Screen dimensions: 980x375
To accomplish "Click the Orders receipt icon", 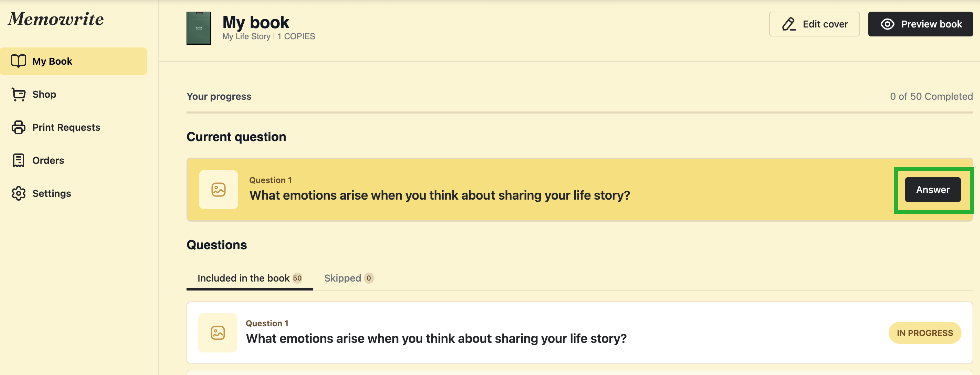I will [x=19, y=160].
